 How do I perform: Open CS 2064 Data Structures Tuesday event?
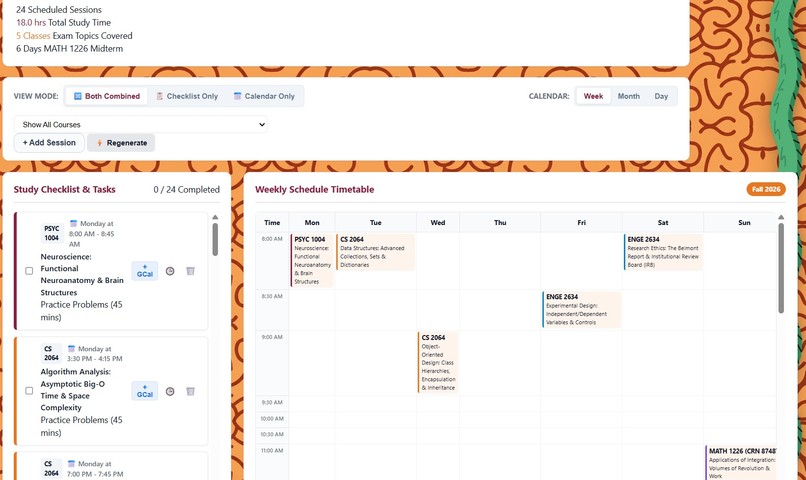point(375,252)
